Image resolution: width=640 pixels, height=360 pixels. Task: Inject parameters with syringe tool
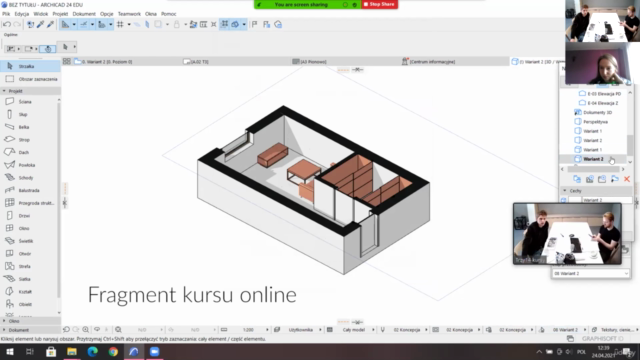click(51, 24)
